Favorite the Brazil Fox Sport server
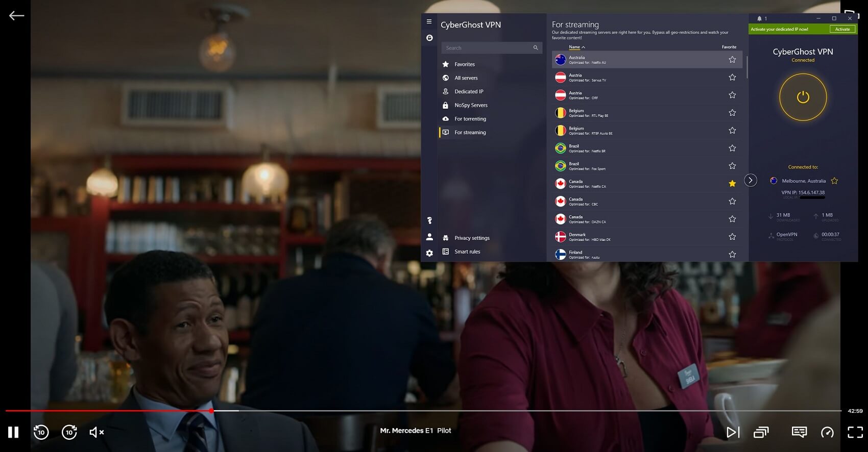 point(732,166)
